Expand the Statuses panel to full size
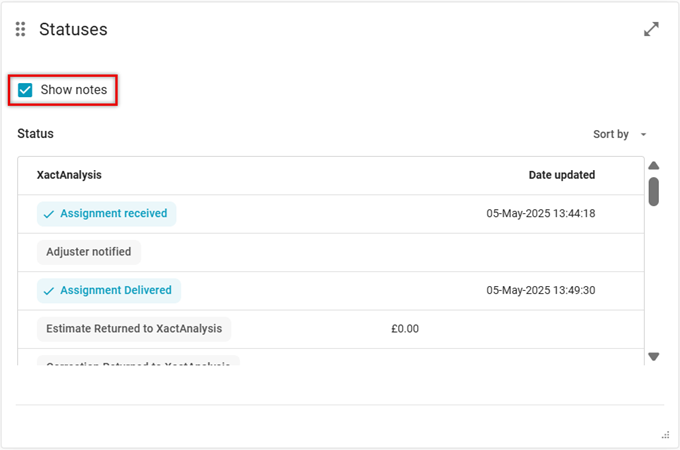 pos(651,29)
